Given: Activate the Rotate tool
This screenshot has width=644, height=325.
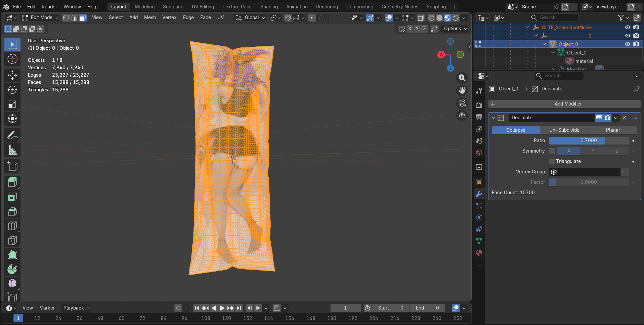Looking at the screenshot, I should [12, 90].
